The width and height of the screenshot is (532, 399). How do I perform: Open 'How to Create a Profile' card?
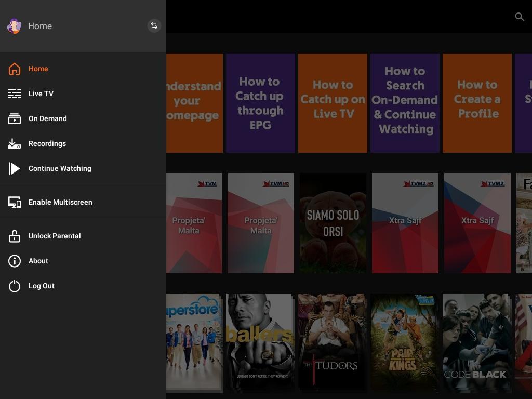[477, 103]
